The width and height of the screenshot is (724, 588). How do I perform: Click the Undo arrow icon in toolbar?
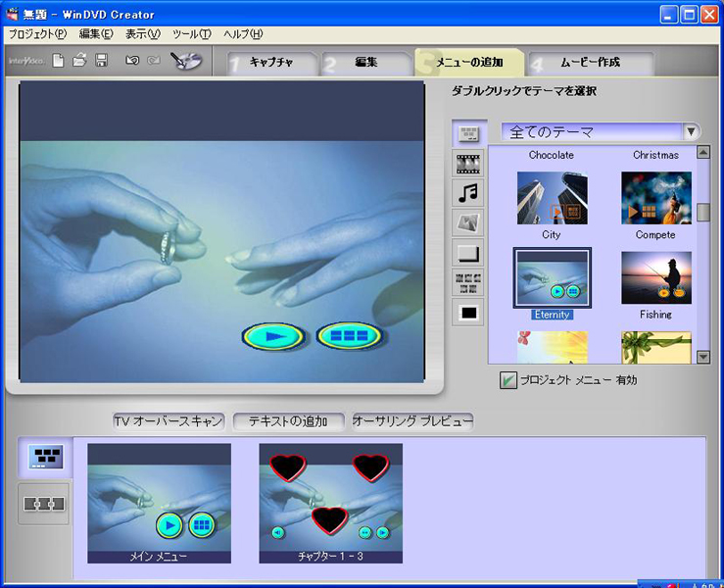pyautogui.click(x=131, y=61)
